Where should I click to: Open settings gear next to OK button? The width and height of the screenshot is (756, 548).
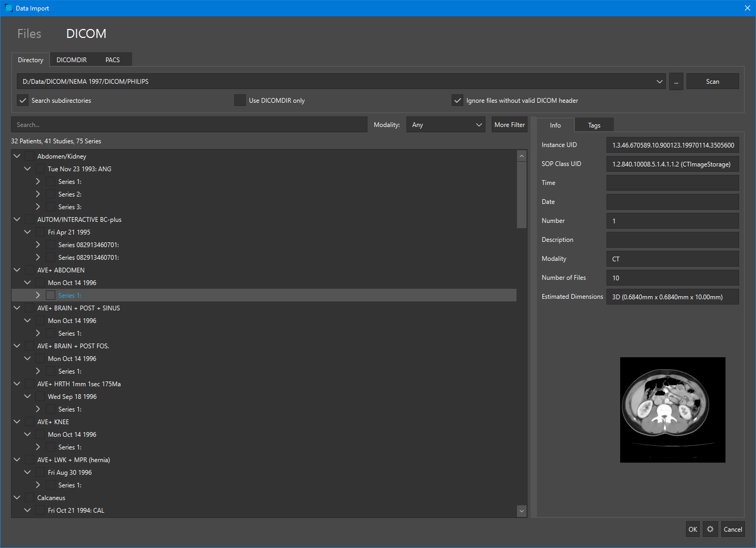click(x=710, y=529)
